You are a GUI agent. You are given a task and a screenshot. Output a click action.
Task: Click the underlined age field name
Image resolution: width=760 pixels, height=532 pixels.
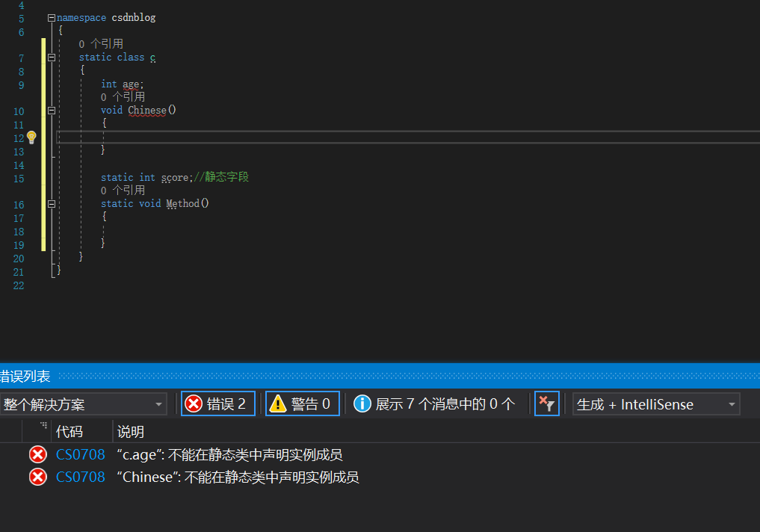[x=131, y=84]
